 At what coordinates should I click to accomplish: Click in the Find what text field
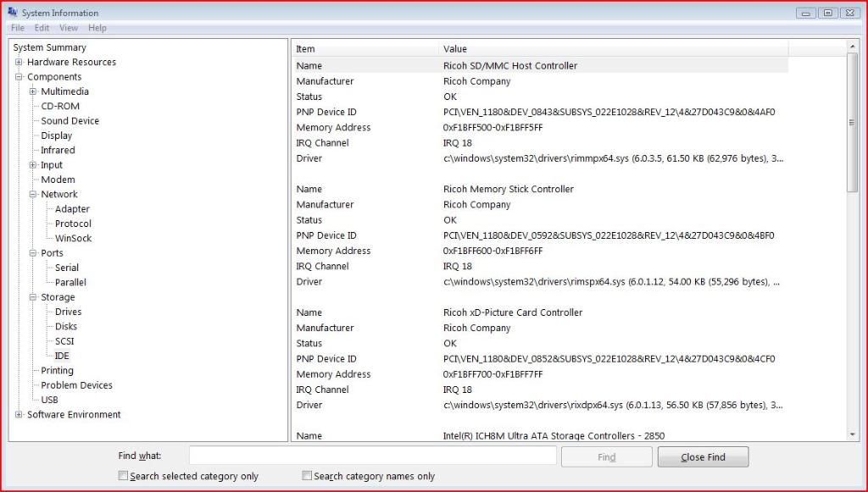(x=372, y=456)
